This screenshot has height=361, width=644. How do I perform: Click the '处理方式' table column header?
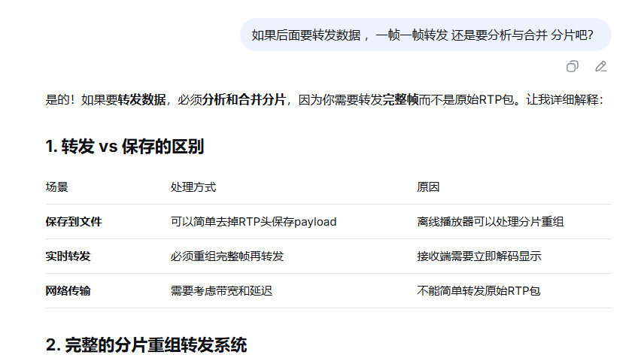[193, 187]
